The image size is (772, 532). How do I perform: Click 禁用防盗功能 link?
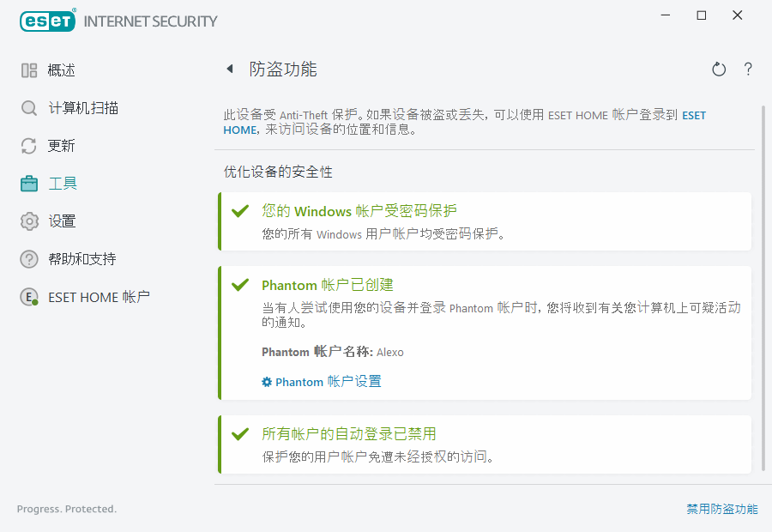721,509
